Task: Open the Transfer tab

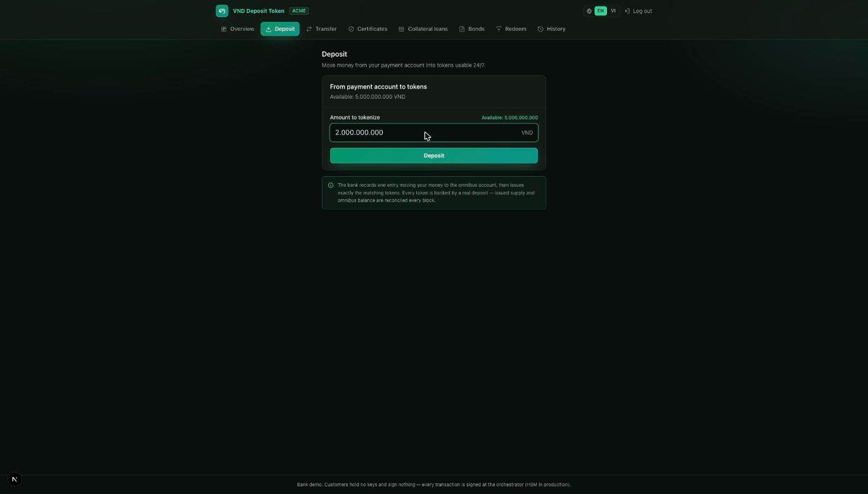Action: (322, 29)
